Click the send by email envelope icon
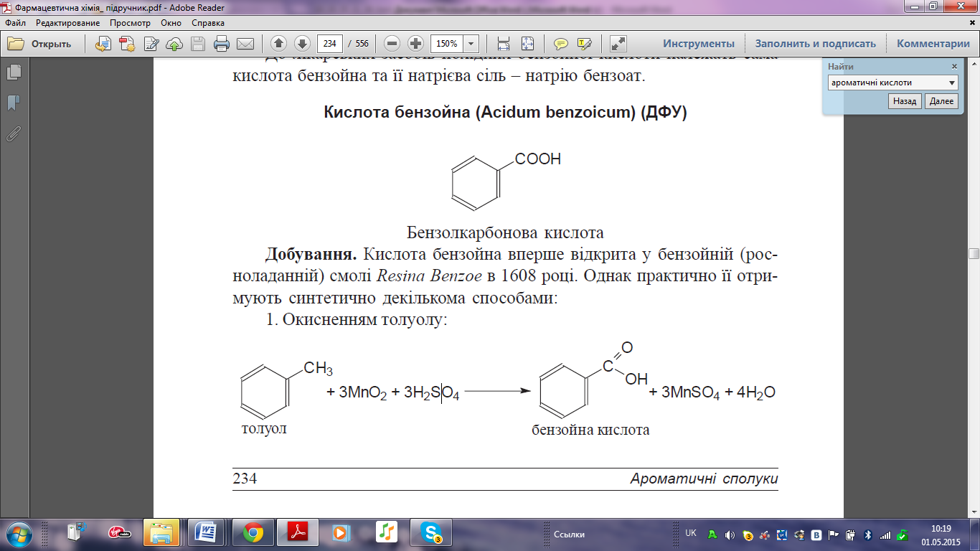 (x=245, y=44)
